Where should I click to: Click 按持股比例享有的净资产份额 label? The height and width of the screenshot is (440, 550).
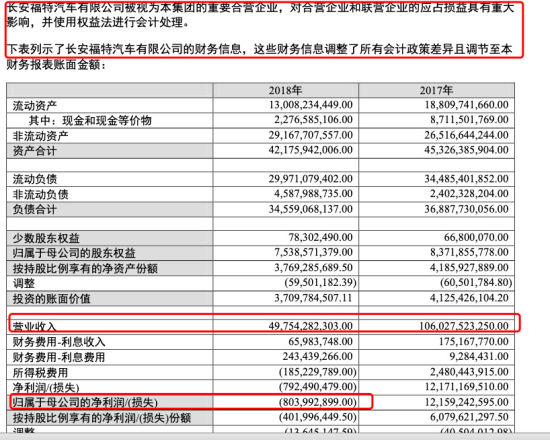coord(85,268)
